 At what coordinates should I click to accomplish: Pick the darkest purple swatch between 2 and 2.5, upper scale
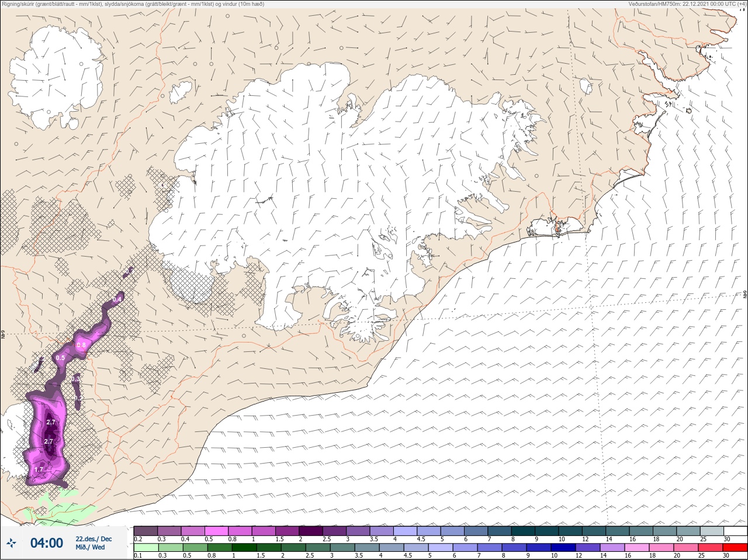coord(311,531)
